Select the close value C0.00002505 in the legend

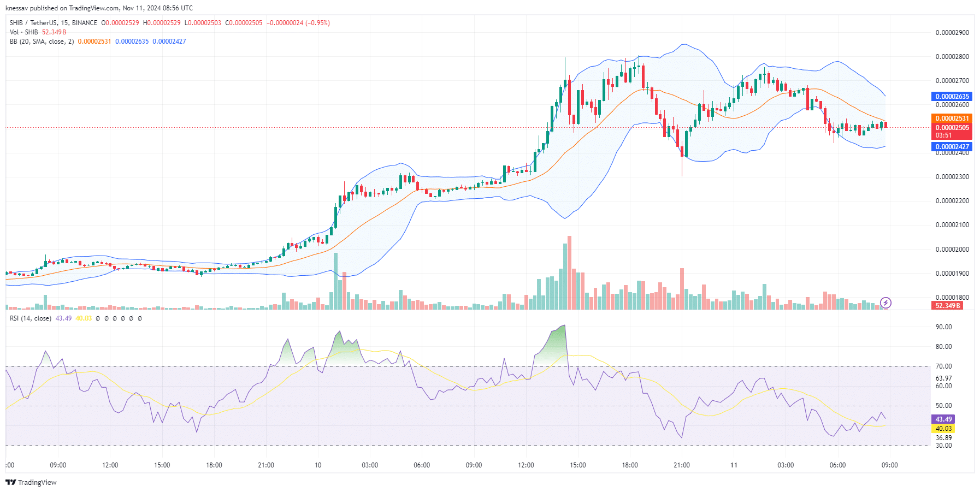(244, 23)
